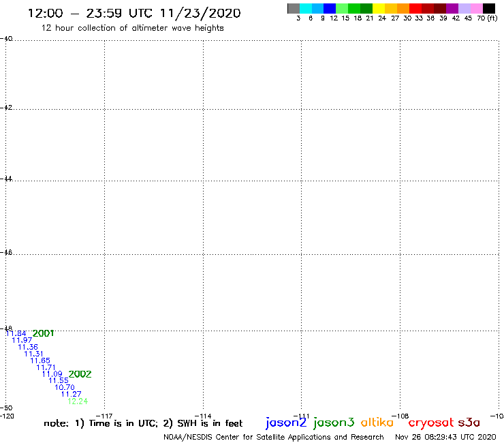Click the 10.70 wave height value

click(x=65, y=387)
